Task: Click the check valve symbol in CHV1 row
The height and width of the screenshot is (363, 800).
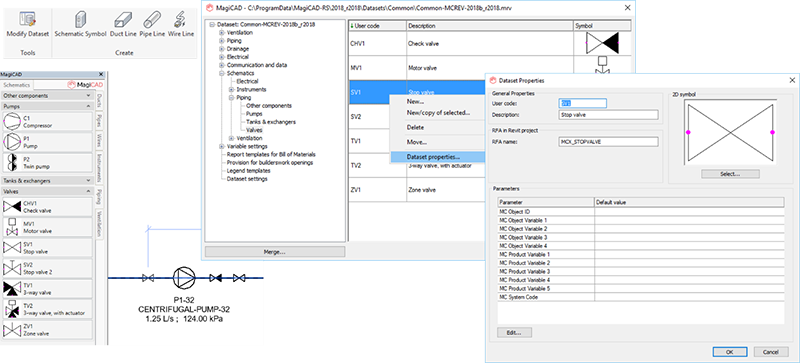Action: coord(602,43)
